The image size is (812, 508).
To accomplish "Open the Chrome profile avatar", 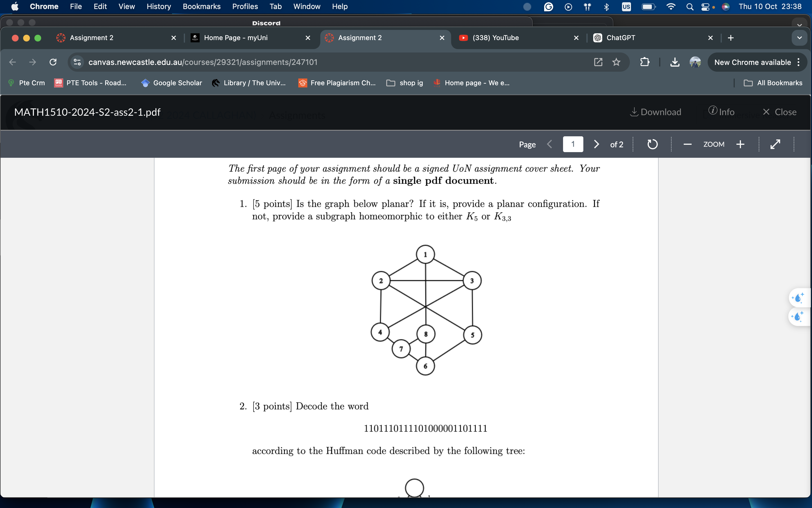I will tap(695, 62).
